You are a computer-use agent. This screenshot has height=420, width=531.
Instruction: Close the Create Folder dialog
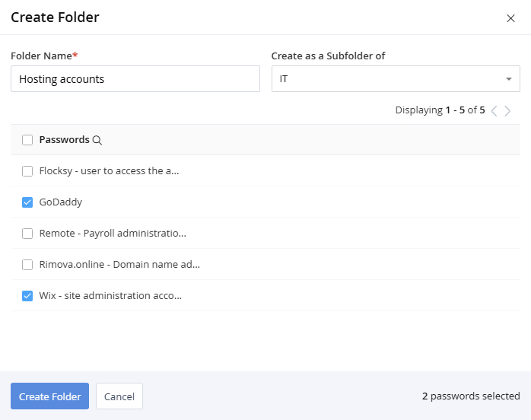click(510, 18)
